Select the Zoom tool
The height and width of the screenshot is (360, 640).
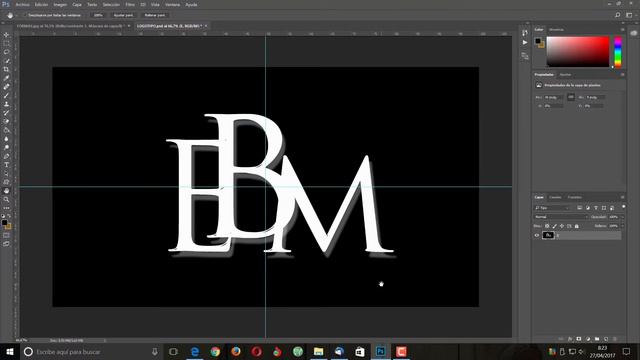(x=6, y=200)
